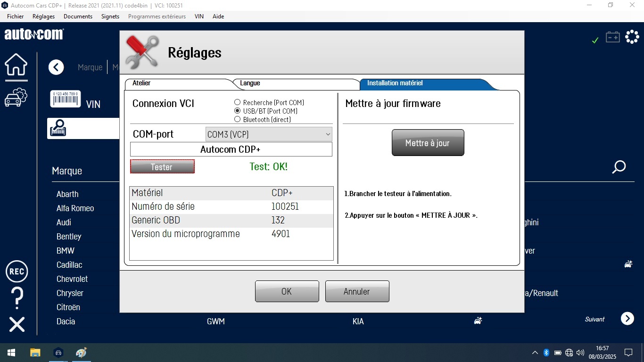
Task: Click the back arrow next to Marque
Action: (56, 67)
